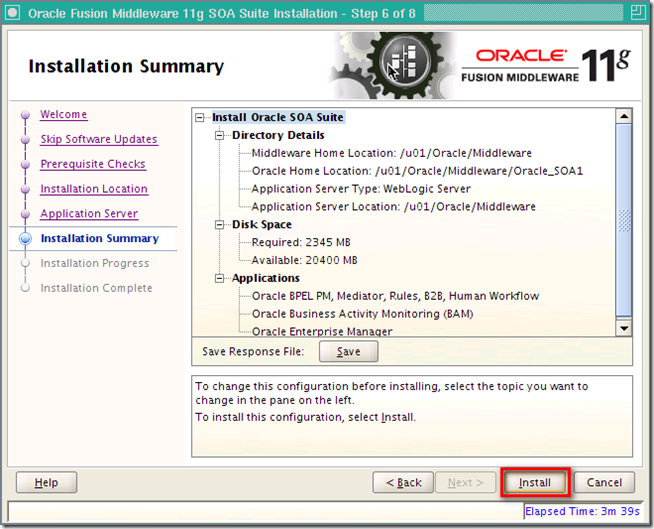The image size is (654, 529).
Task: Open the Prerequisite Checks step
Action: coord(93,164)
